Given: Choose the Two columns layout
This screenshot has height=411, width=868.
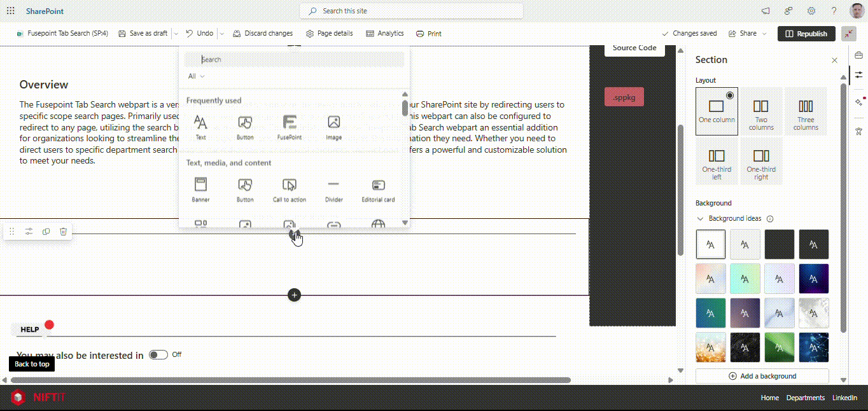Looking at the screenshot, I should [761, 111].
